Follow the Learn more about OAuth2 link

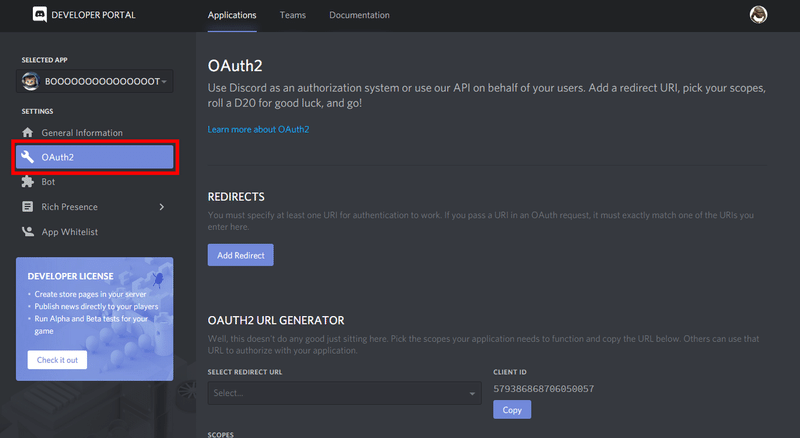[x=258, y=130]
